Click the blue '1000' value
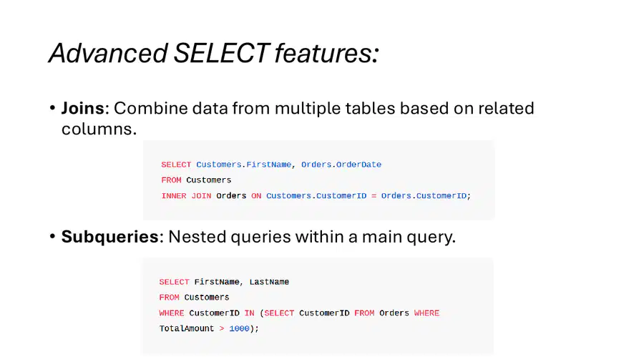644x362 pixels. pyautogui.click(x=239, y=329)
